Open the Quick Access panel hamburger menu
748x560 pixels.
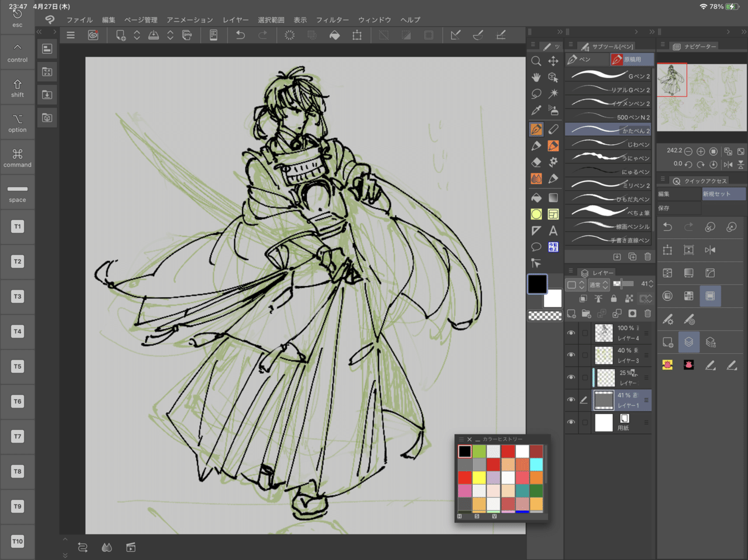[x=663, y=180]
